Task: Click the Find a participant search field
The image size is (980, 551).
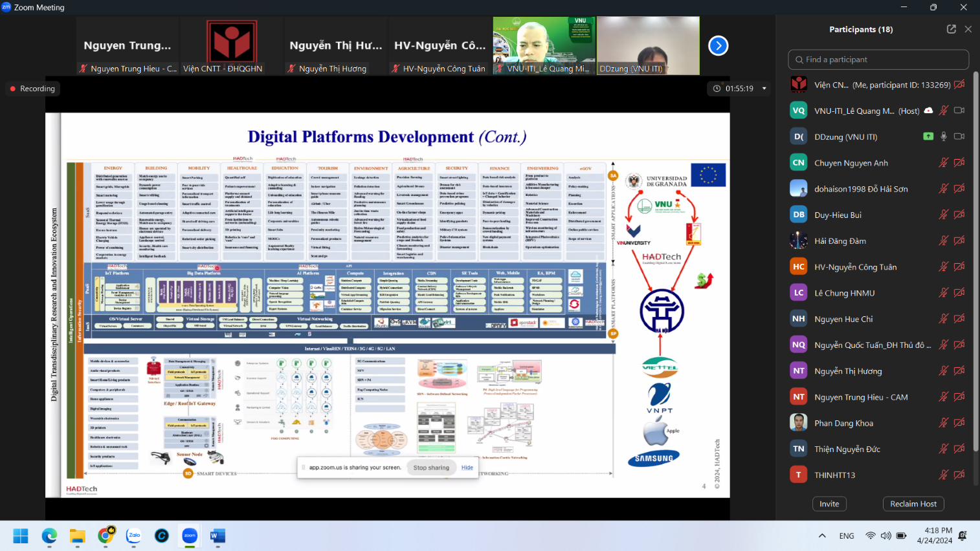Action: click(878, 59)
